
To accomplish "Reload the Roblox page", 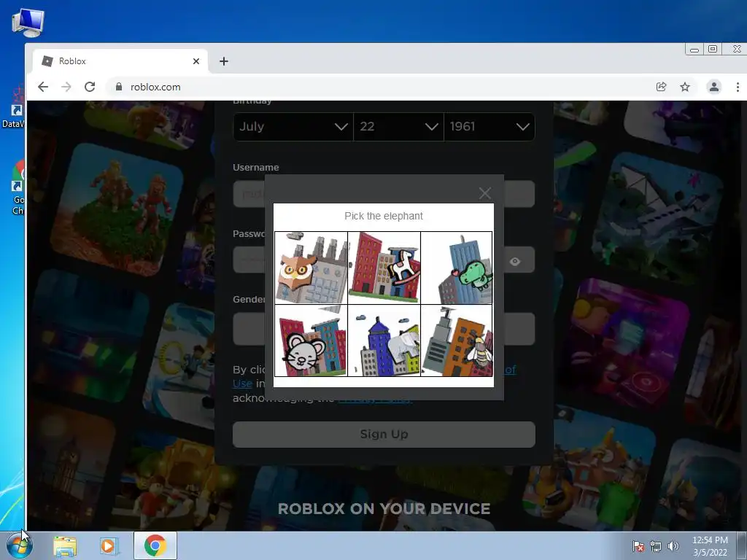I will (90, 87).
